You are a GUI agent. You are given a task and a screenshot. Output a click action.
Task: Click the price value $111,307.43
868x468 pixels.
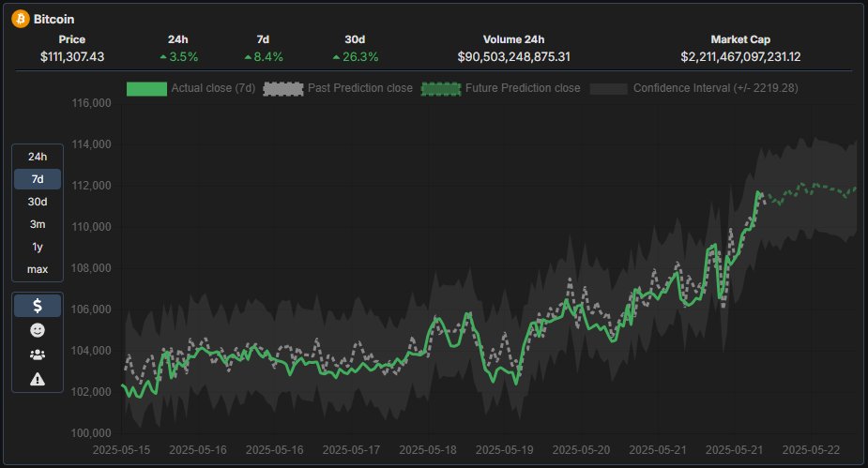point(72,57)
